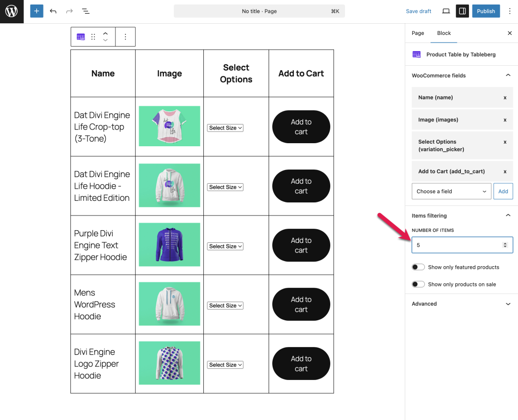Image resolution: width=518 pixels, height=420 pixels.
Task: Open Select Size for Purple Zipper Hoodie
Action: 225,246
